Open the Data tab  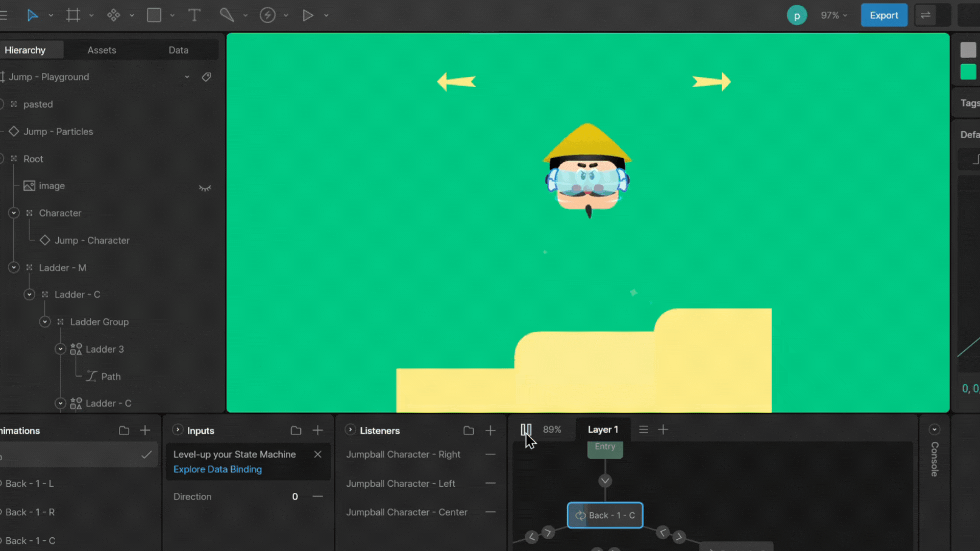tap(178, 50)
